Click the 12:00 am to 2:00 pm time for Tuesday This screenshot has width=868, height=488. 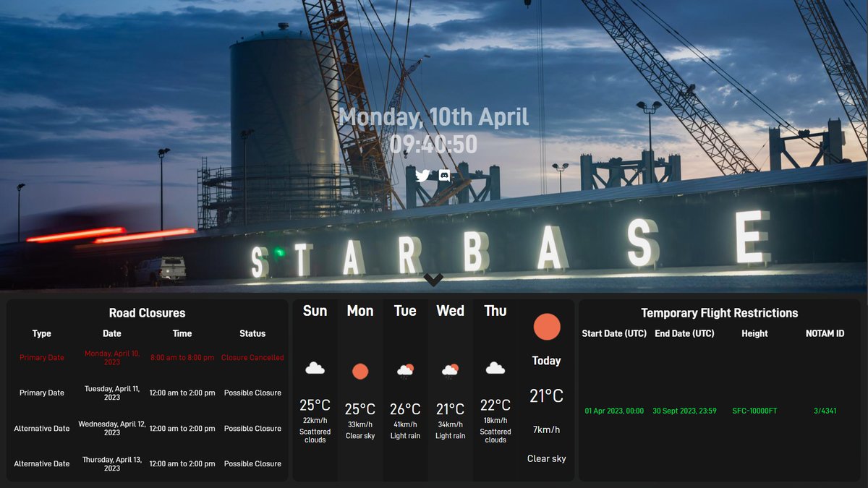(x=182, y=393)
